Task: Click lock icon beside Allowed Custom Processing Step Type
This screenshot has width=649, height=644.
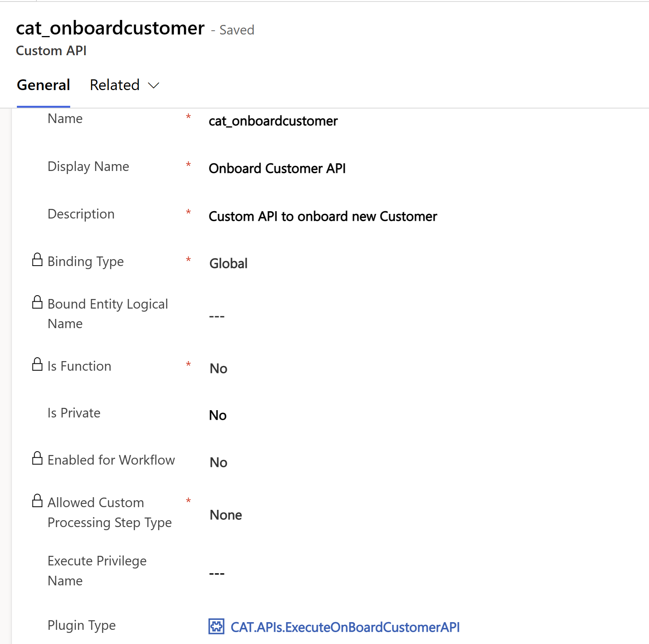Action: [37, 501]
